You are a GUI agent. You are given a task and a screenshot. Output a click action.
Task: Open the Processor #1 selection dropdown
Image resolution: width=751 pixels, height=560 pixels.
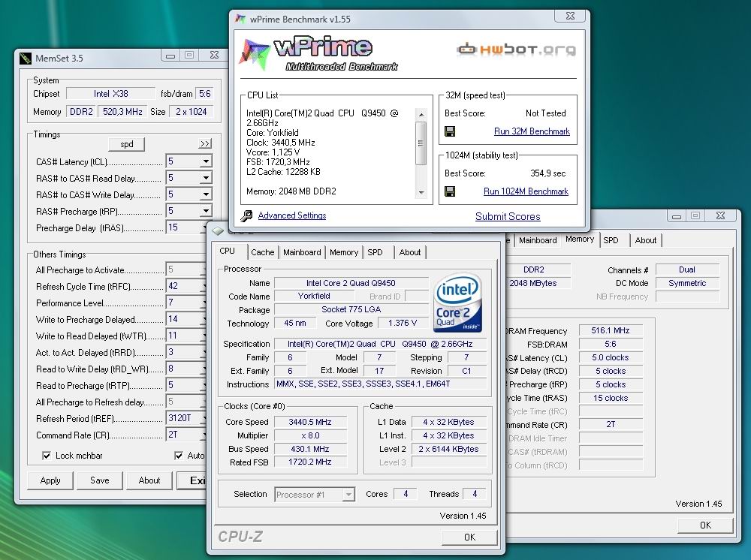(x=348, y=495)
